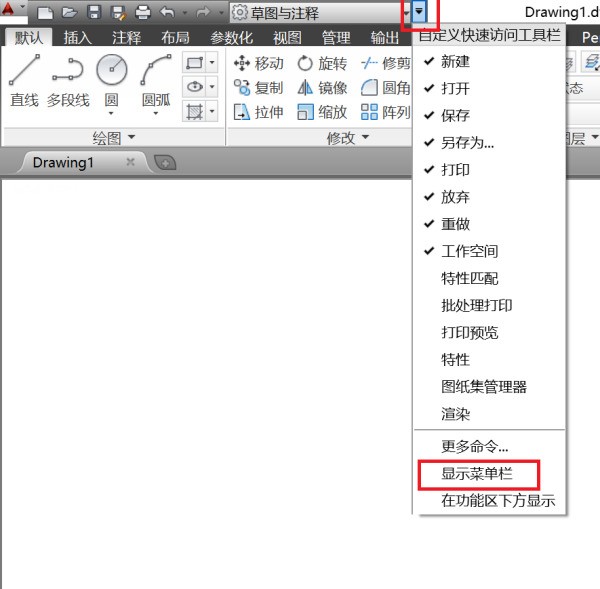This screenshot has width=600, height=589.
Task: Select the Ellipse draw tool icon
Action: point(194,87)
